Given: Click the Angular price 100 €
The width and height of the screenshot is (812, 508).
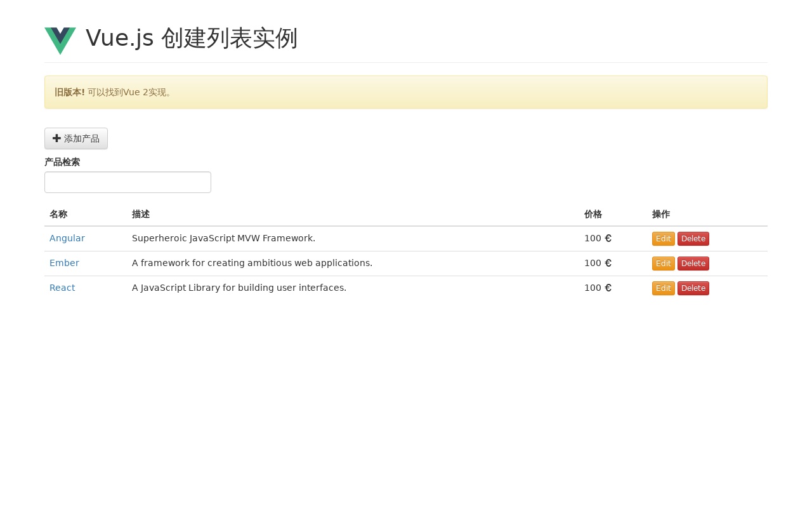Looking at the screenshot, I should pos(598,238).
